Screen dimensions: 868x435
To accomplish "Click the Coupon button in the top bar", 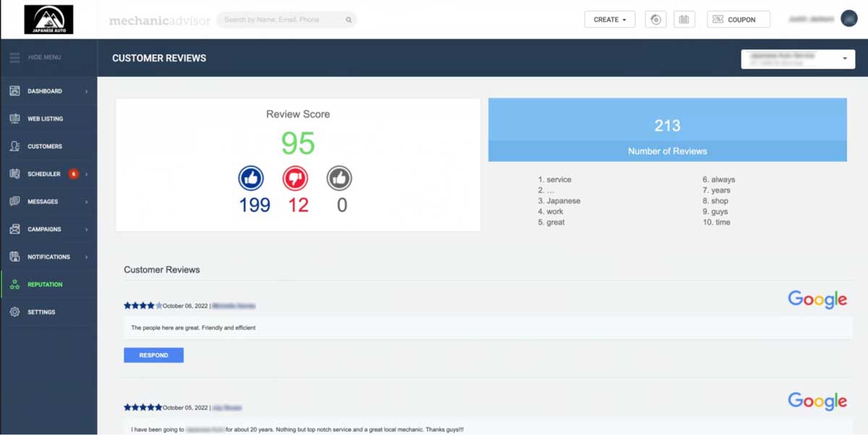I will pos(738,19).
